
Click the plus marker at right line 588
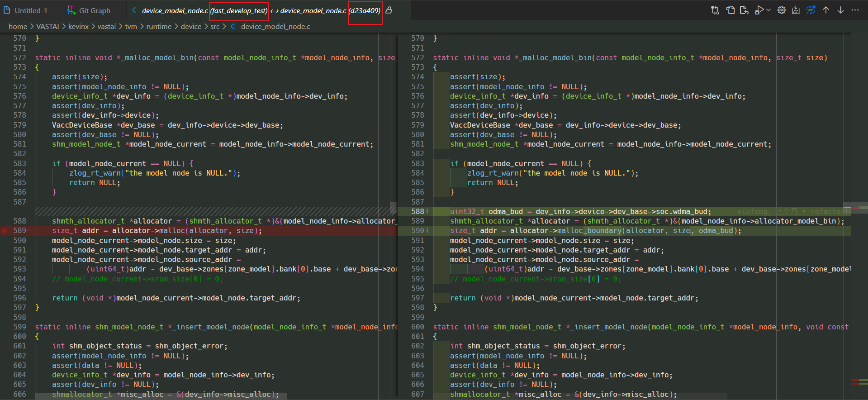(x=427, y=212)
